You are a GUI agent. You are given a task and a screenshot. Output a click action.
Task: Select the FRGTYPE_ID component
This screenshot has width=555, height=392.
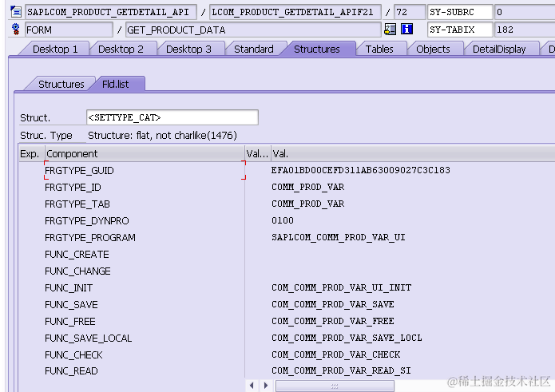(x=73, y=187)
